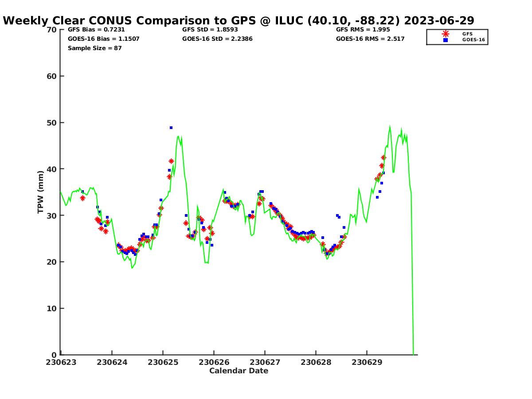Click the highest blue GOES-16 outlier point near 49
This screenshot has height=399, width=532.
171,128
